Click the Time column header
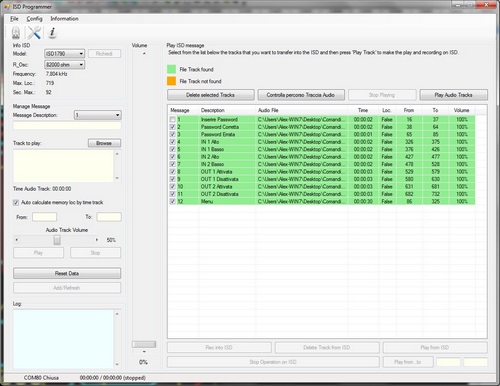The image size is (500, 386). pos(363,110)
